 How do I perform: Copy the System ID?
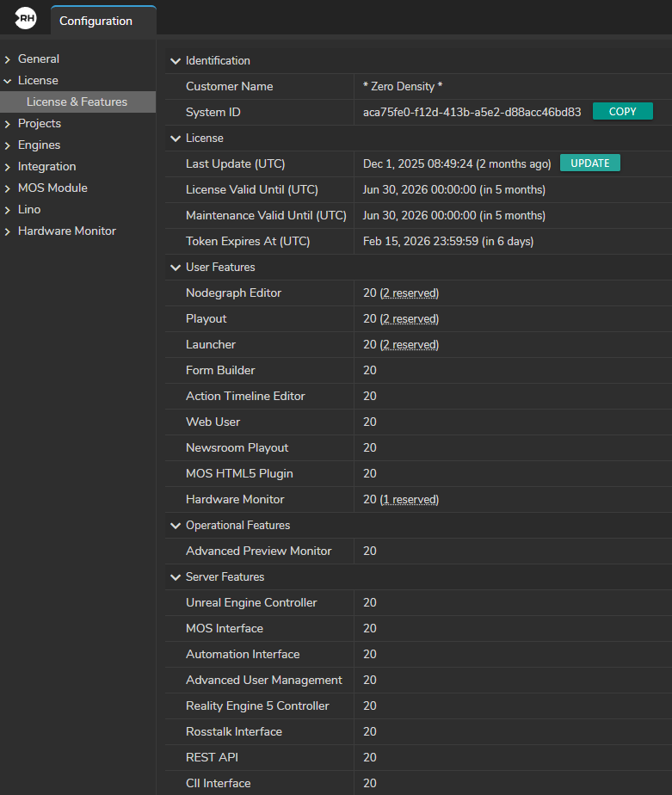[622, 112]
